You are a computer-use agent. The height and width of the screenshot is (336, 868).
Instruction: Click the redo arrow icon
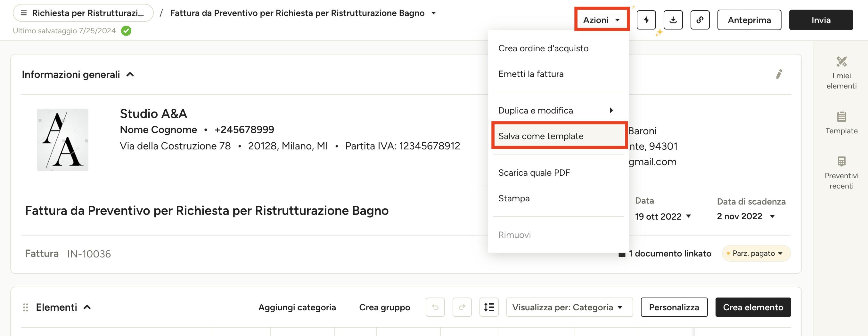point(462,307)
